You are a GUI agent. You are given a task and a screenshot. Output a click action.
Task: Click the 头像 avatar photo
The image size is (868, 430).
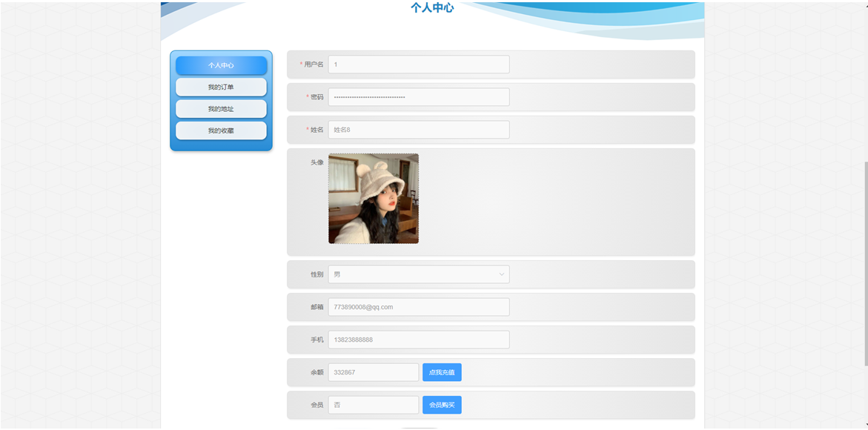[x=374, y=199]
